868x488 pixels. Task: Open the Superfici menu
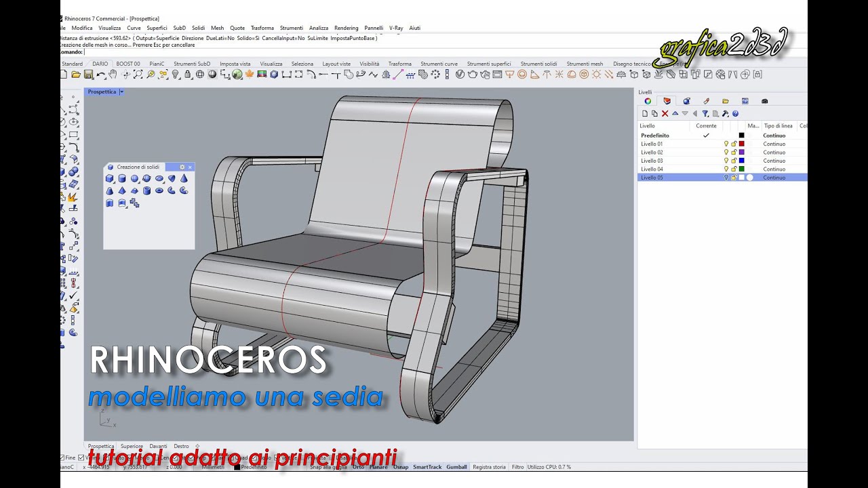pos(157,28)
